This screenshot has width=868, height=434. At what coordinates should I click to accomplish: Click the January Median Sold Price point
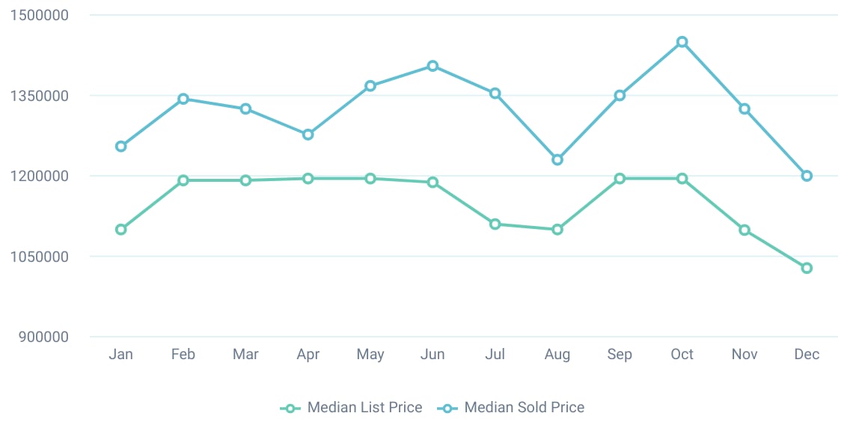121,146
